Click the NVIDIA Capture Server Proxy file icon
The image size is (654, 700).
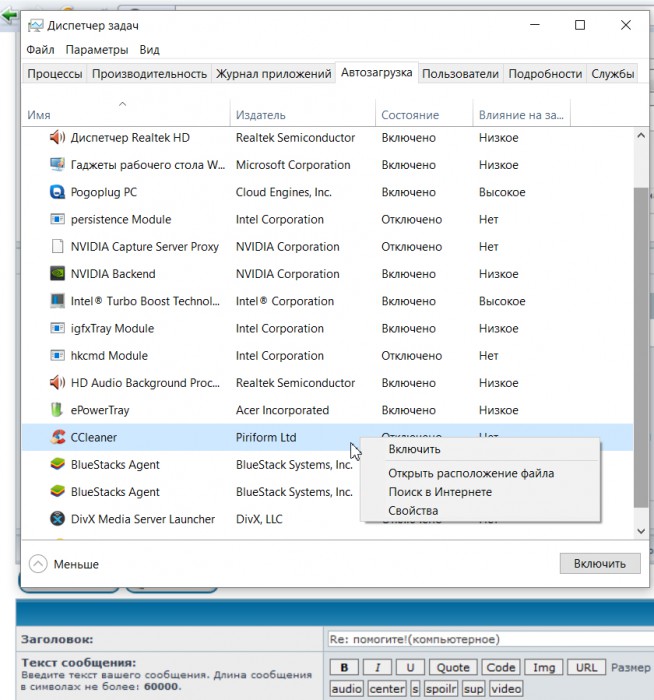tap(57, 246)
